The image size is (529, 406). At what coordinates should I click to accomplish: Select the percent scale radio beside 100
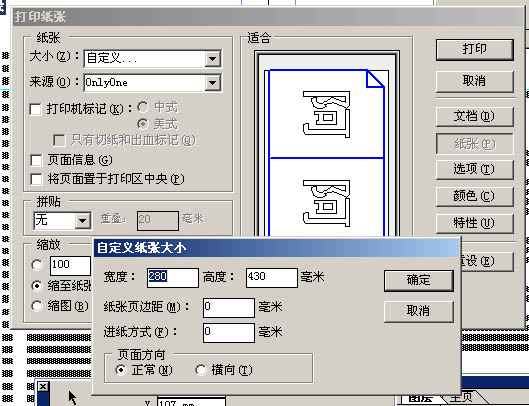(x=37, y=265)
